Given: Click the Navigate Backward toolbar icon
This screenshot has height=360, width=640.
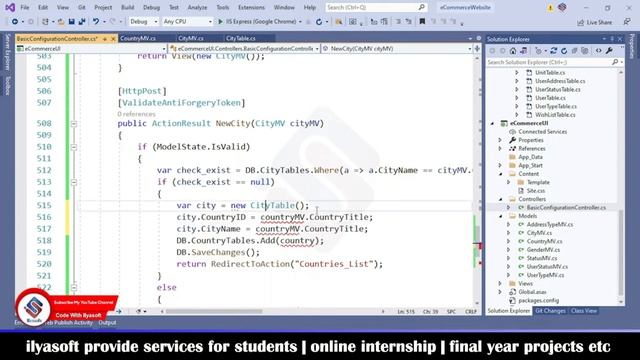Looking at the screenshot, I should click(15, 22).
